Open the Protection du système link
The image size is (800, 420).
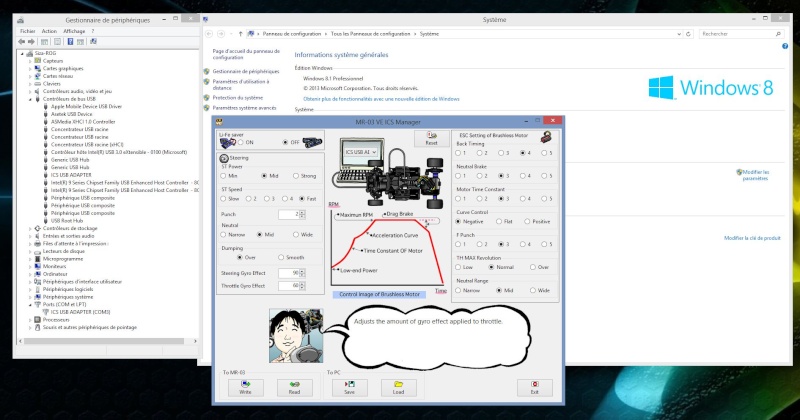click(x=238, y=97)
